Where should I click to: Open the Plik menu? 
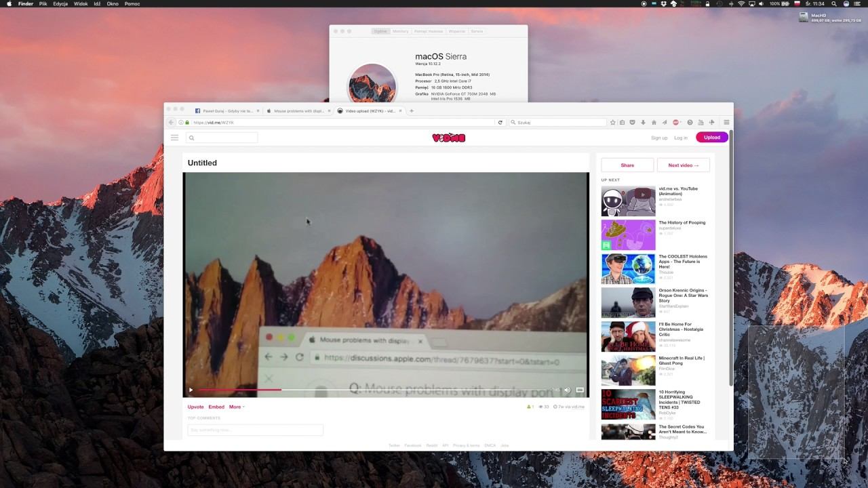[x=43, y=3]
